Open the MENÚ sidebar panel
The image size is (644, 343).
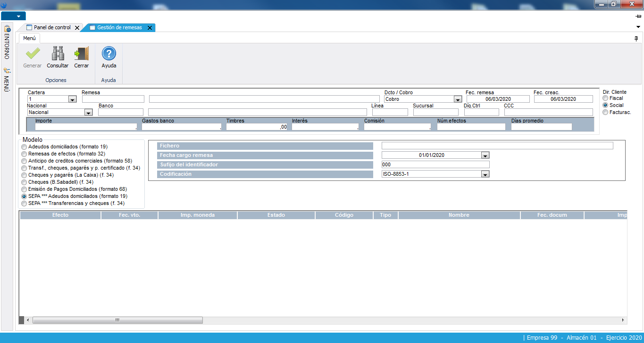tap(7, 80)
